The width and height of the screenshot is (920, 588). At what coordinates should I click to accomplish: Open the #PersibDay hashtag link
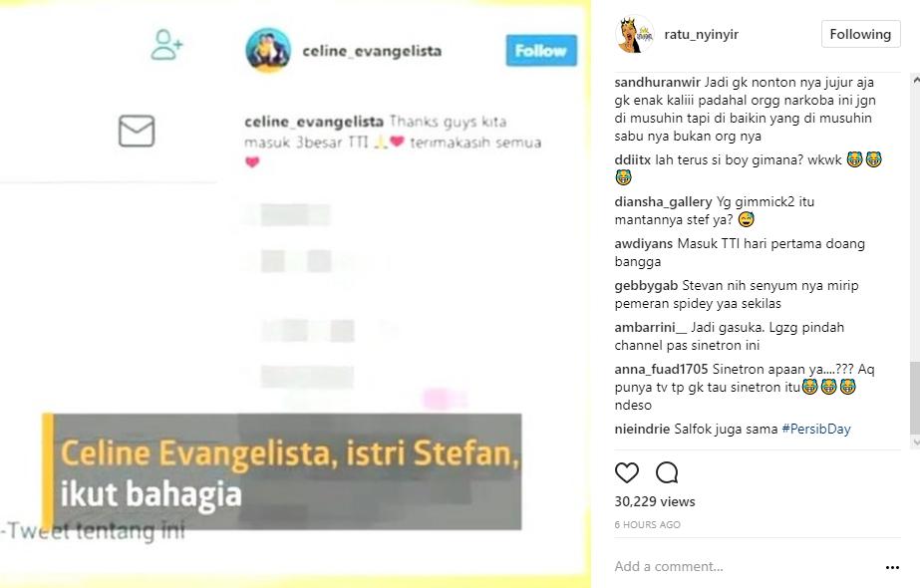(816, 429)
